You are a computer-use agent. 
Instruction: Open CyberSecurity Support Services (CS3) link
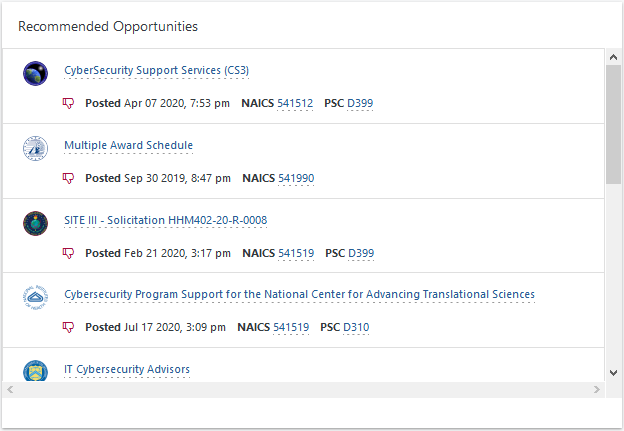click(156, 71)
